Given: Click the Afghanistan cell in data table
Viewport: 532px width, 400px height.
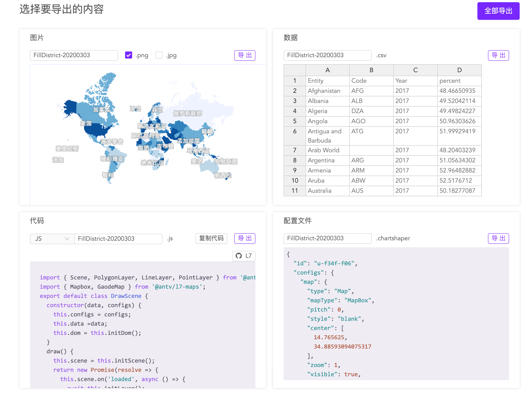Looking at the screenshot, I should pyautogui.click(x=327, y=91).
